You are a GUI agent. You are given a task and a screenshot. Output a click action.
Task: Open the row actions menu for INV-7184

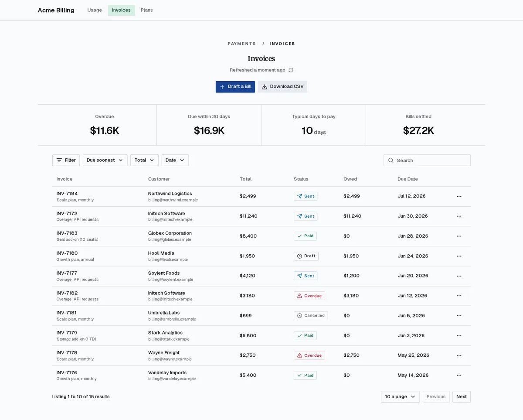click(x=459, y=196)
